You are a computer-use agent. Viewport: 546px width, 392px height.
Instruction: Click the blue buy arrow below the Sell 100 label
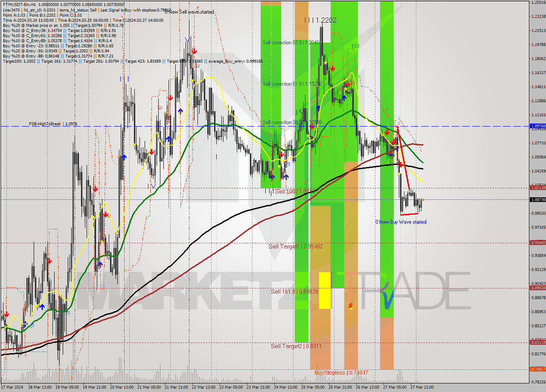(x=286, y=176)
